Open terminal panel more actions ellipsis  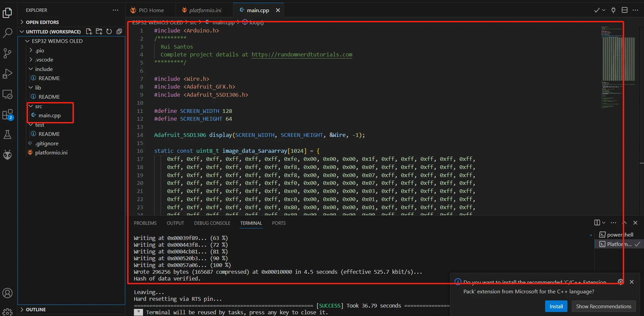pyautogui.click(x=613, y=222)
